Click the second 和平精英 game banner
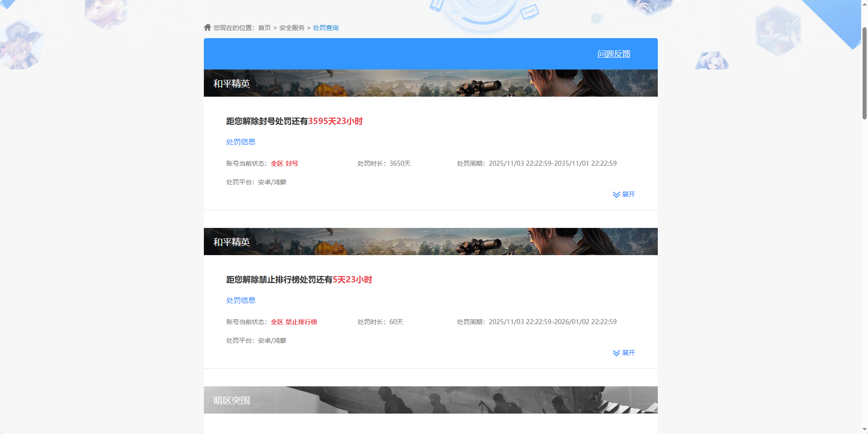Image resolution: width=868 pixels, height=434 pixels. [x=430, y=241]
